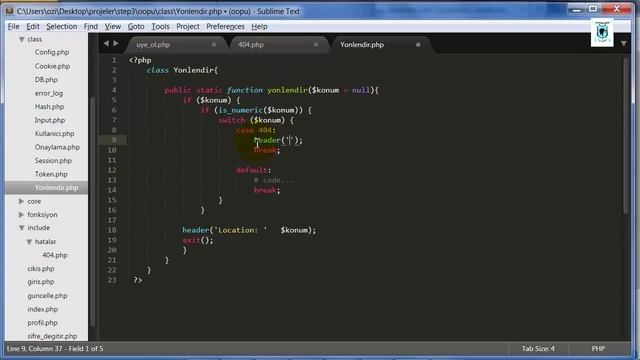Open Kullanici.php in sidebar
Image resolution: width=640 pixels, height=360 pixels.
(54, 133)
